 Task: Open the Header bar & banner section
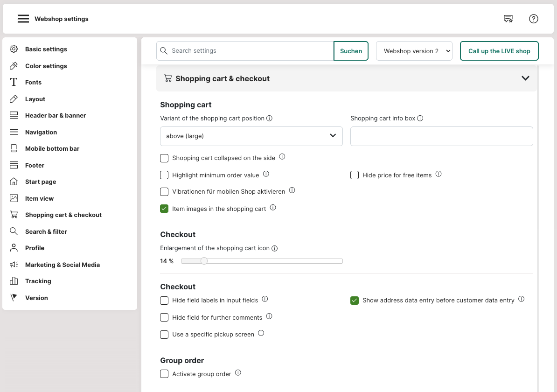[55, 115]
